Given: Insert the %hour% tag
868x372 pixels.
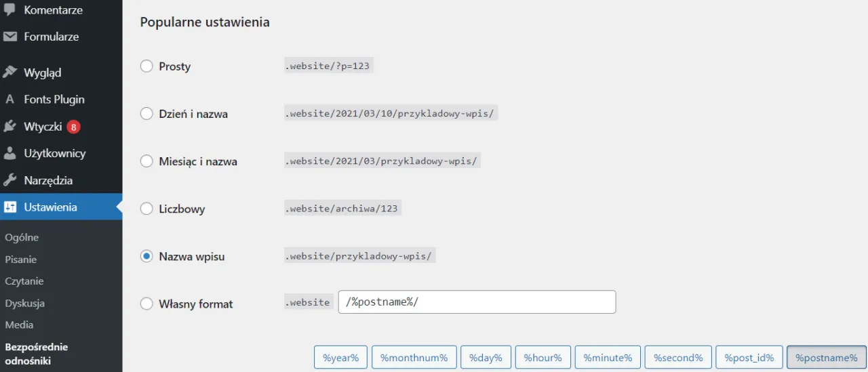Looking at the screenshot, I should click(543, 358).
